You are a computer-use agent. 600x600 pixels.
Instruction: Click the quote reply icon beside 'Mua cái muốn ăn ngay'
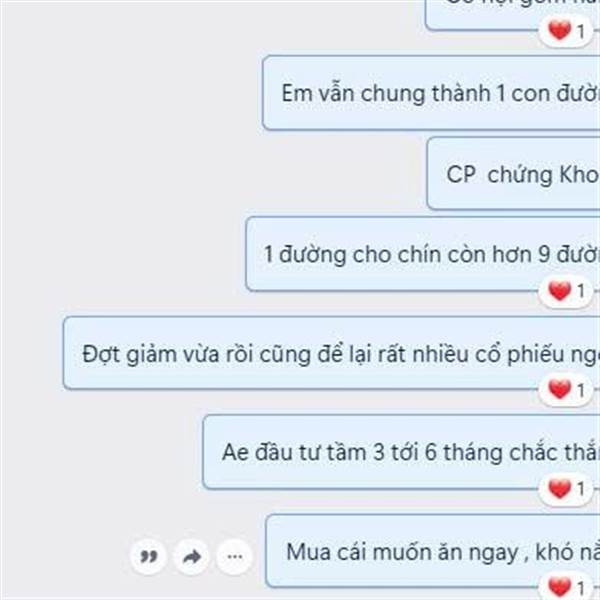148,556
